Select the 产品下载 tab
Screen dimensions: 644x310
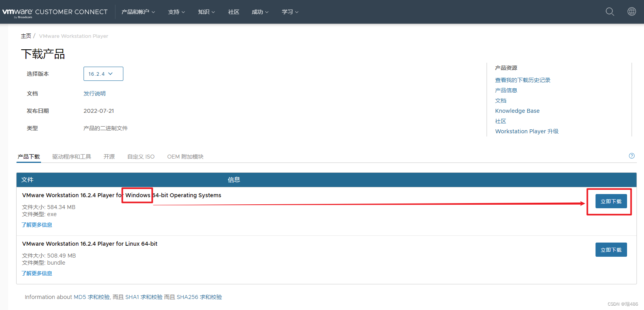coord(29,157)
